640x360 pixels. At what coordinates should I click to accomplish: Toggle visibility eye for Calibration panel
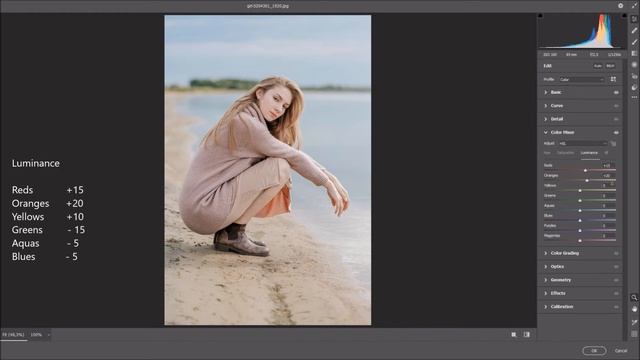(x=616, y=307)
